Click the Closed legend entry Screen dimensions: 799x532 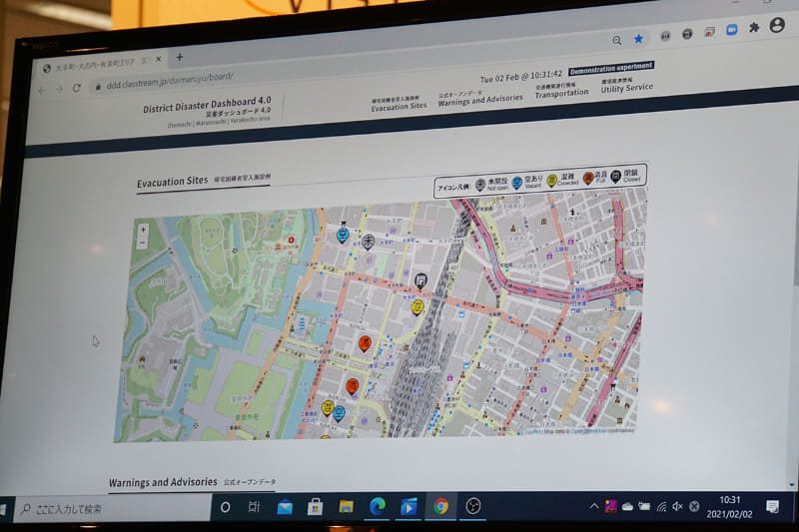pyautogui.click(x=626, y=176)
